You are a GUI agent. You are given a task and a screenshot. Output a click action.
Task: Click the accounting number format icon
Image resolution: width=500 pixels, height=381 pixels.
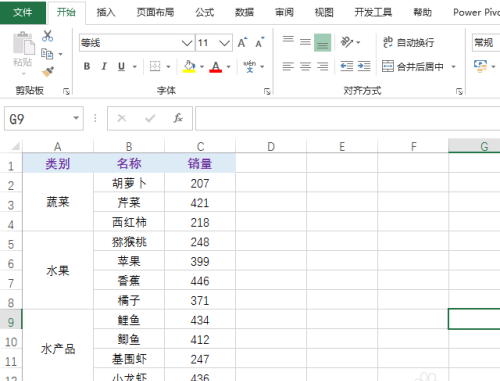tap(480, 66)
